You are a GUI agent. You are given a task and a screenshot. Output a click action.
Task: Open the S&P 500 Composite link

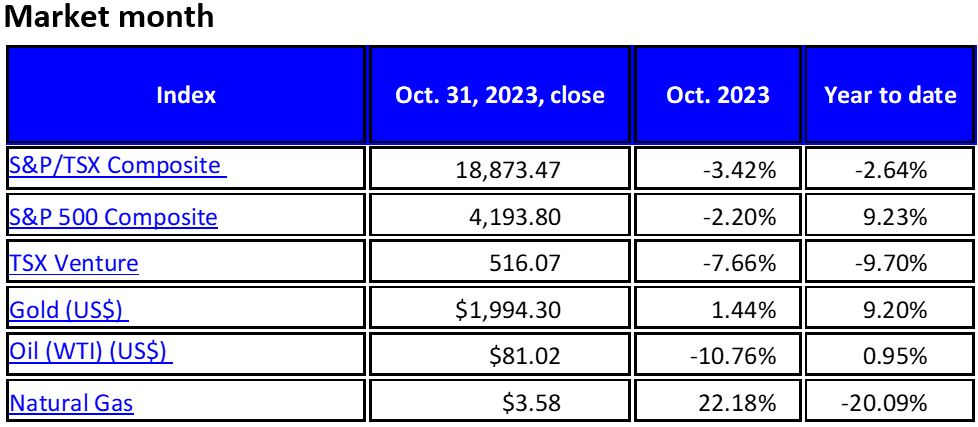(x=113, y=216)
